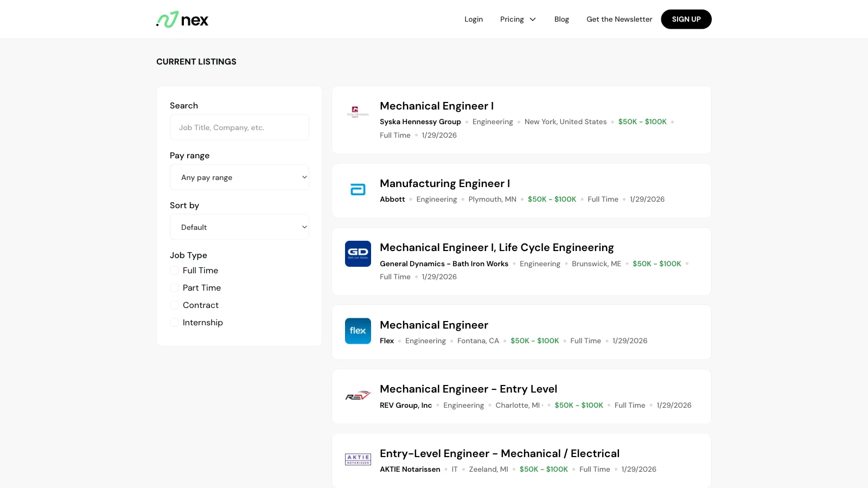Open the Pay range dropdown
This screenshot has width=868, height=488.
(x=239, y=177)
